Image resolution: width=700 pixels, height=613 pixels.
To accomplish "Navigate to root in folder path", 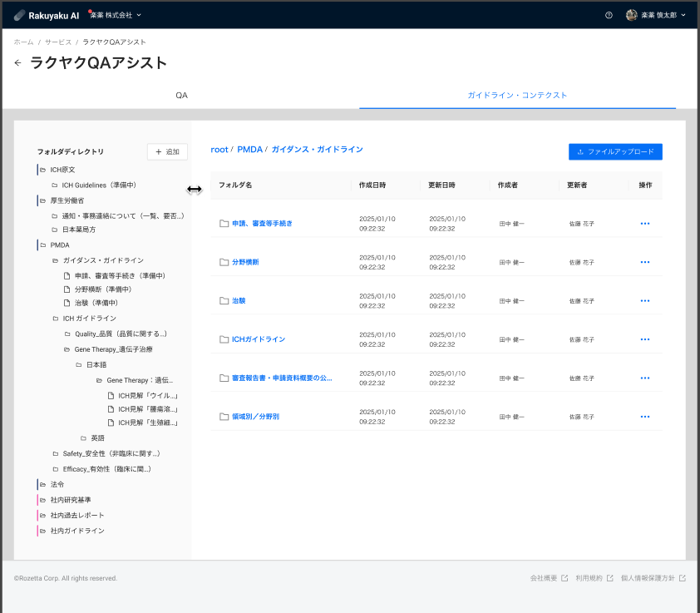I will 219,150.
